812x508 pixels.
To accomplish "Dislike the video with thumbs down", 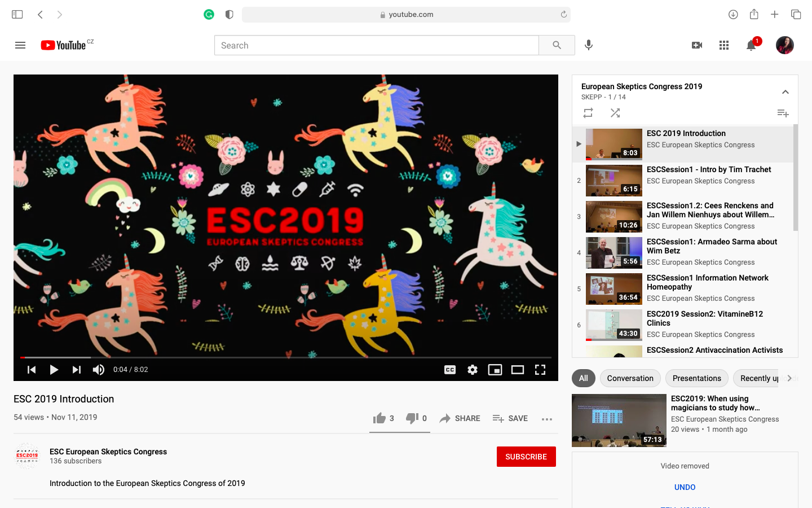I will tap(416, 418).
